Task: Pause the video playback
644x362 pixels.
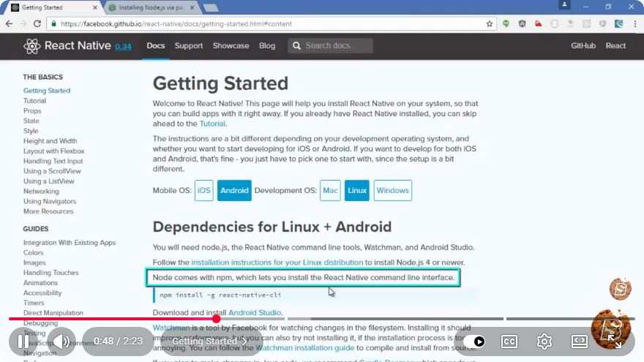Action: pyautogui.click(x=23, y=341)
